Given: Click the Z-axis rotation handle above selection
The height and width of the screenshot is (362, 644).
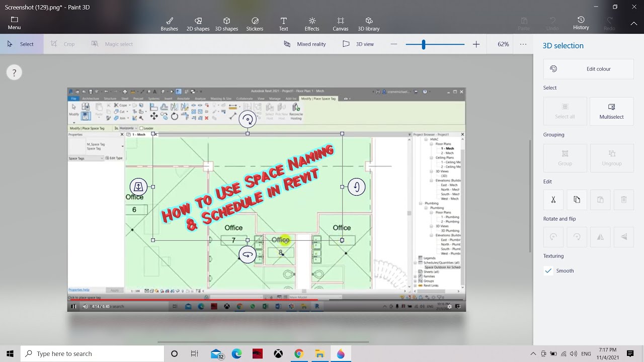Looking at the screenshot, I should pos(247,120).
